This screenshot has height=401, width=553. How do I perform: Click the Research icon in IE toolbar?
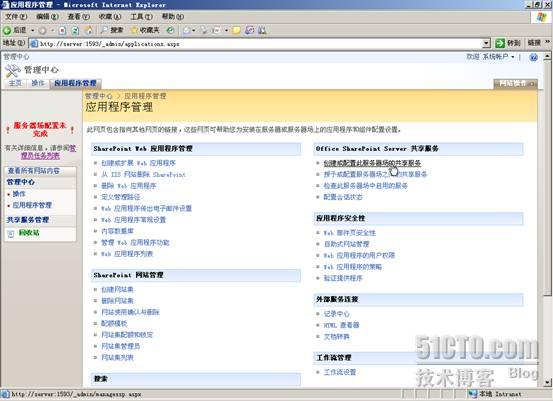[249, 31]
